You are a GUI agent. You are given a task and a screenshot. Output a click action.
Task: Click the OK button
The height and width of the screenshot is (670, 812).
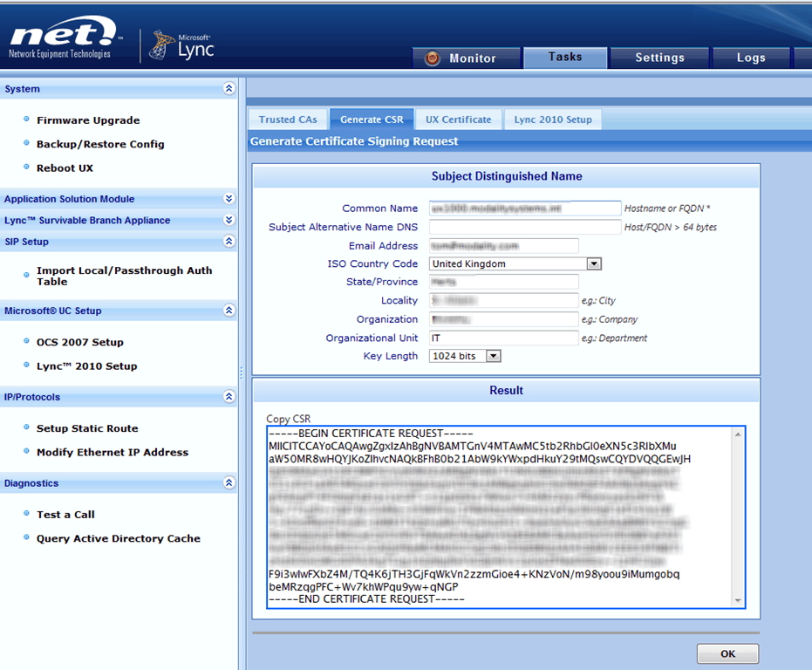point(727,653)
